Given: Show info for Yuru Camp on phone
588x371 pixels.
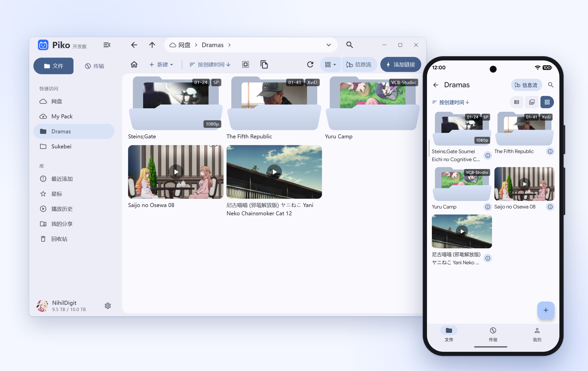Looking at the screenshot, I should pyautogui.click(x=487, y=207).
